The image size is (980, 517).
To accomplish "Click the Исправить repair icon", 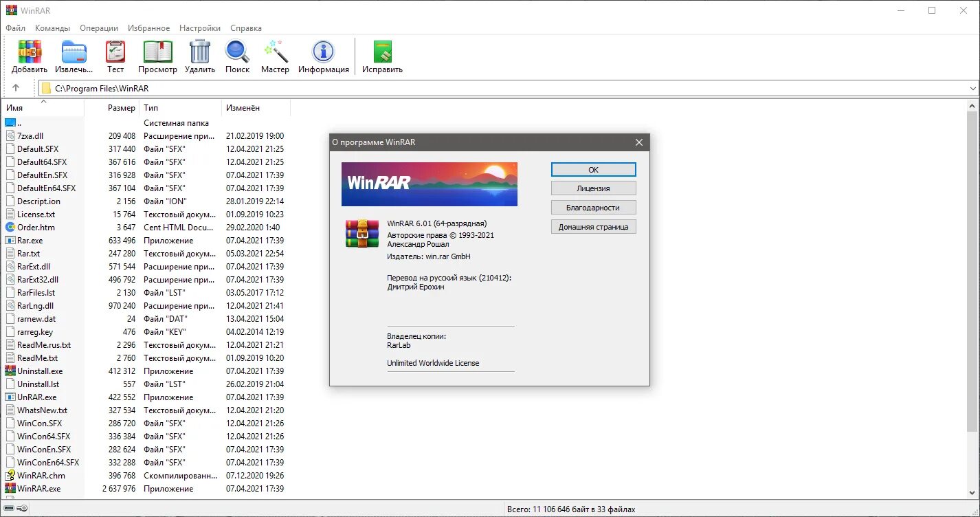I will (383, 52).
